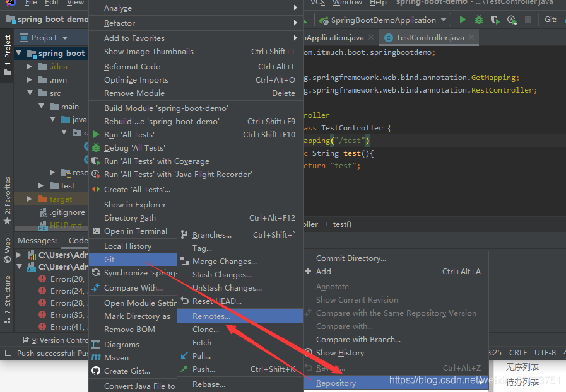This screenshot has height=392, width=566.
Task: Expand the target folder
Action: (30, 199)
